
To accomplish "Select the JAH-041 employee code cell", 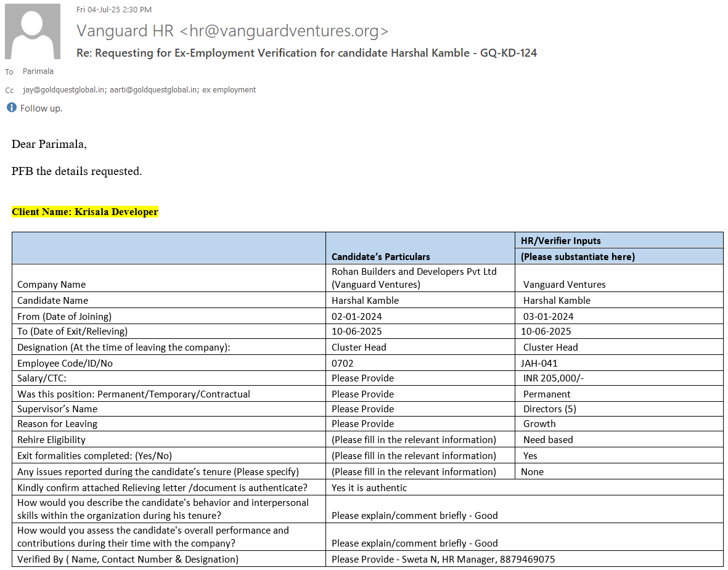I will click(x=541, y=364).
